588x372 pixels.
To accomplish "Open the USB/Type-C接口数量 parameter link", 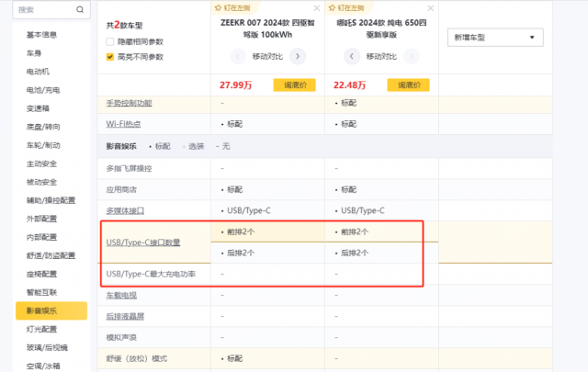I will pos(143,242).
